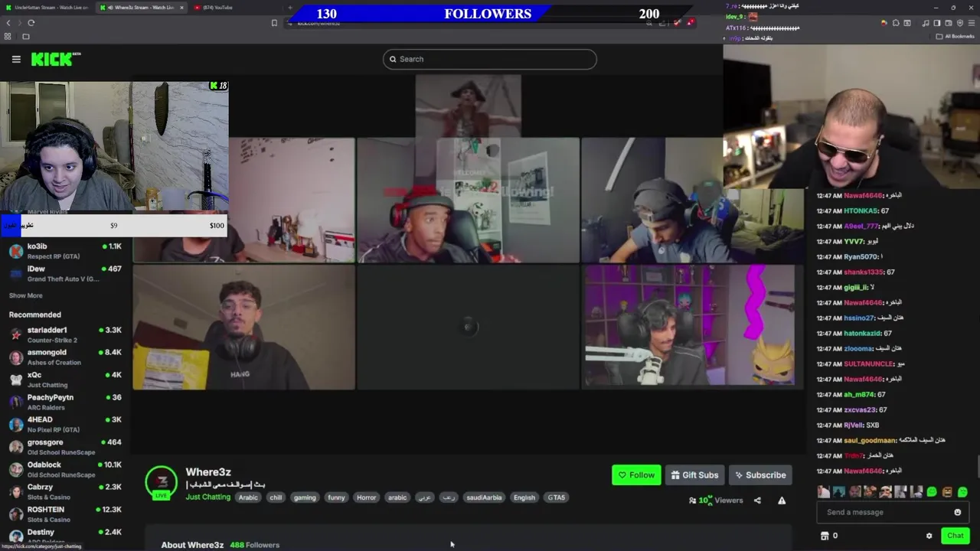Viewport: 980px width, 551px height.
Task: Select the chill tag
Action: (276, 497)
